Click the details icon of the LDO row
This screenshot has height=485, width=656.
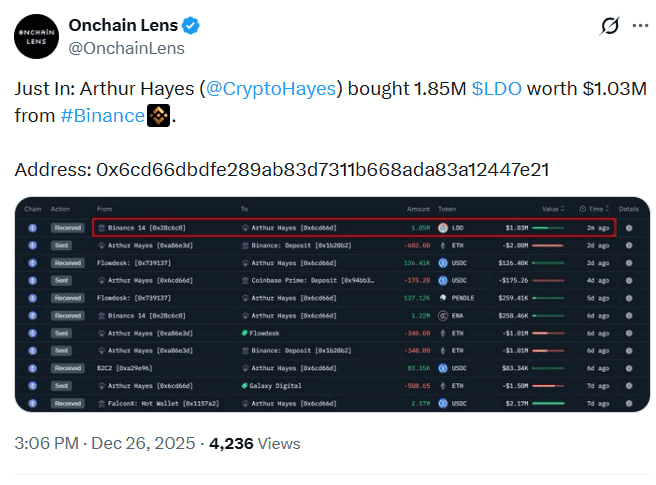pyautogui.click(x=629, y=228)
